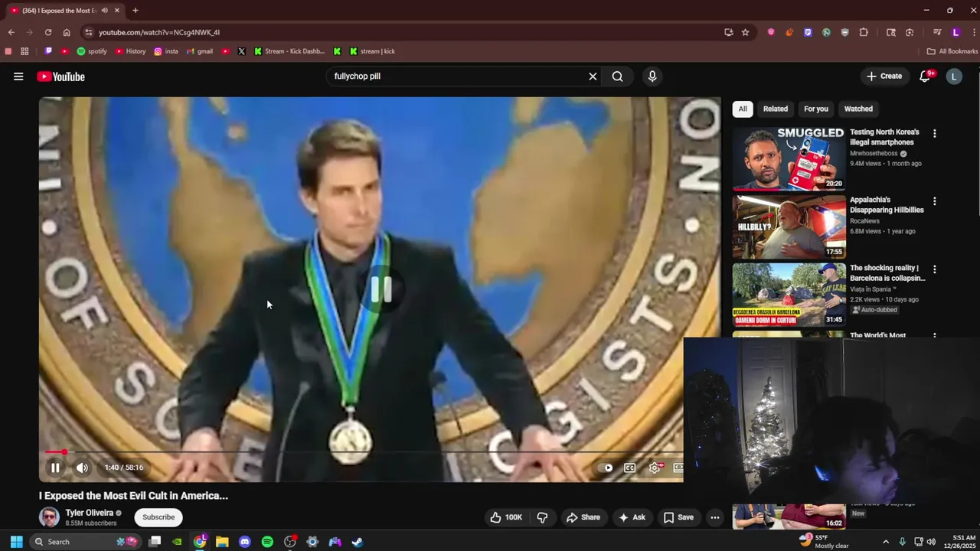Go back with the browser arrow
980x551 pixels.
click(11, 32)
